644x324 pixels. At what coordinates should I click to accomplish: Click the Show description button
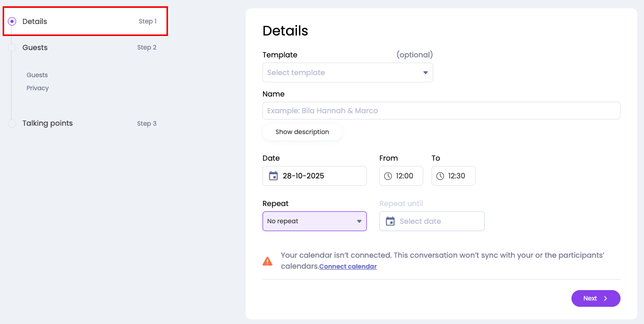(x=302, y=132)
